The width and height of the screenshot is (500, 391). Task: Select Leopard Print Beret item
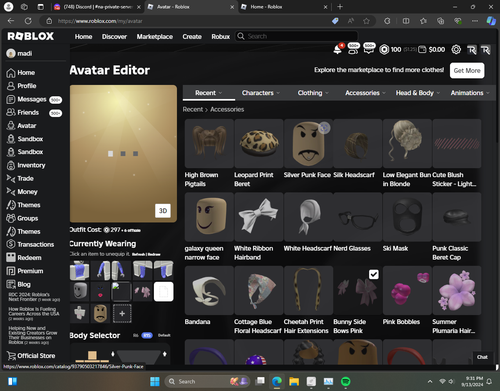(259, 143)
